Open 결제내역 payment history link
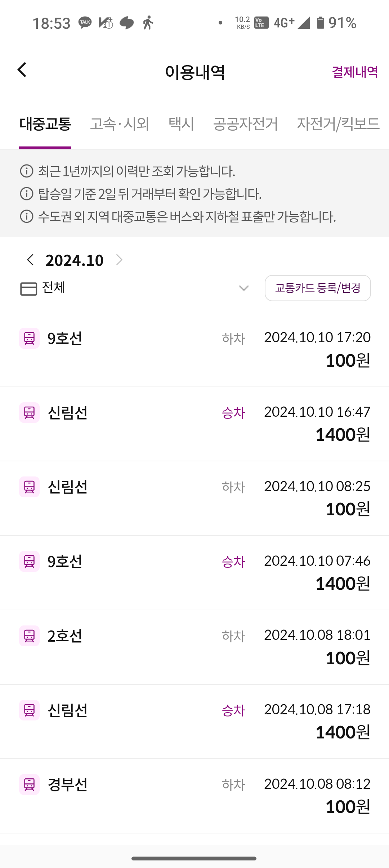The width and height of the screenshot is (389, 868). 354,72
